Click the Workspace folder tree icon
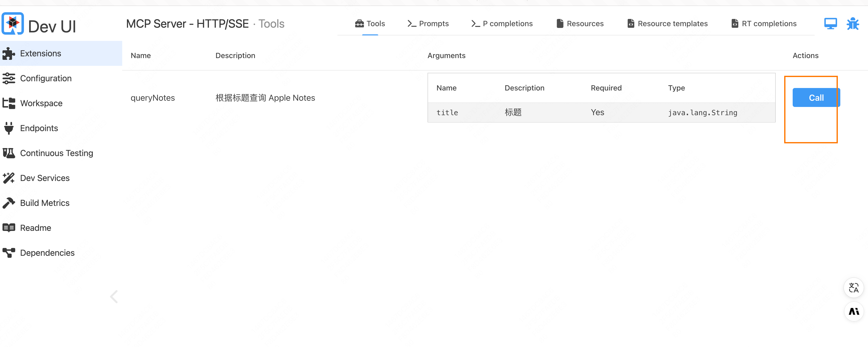Screen dimensions: 868x347 pyautogui.click(x=9, y=103)
